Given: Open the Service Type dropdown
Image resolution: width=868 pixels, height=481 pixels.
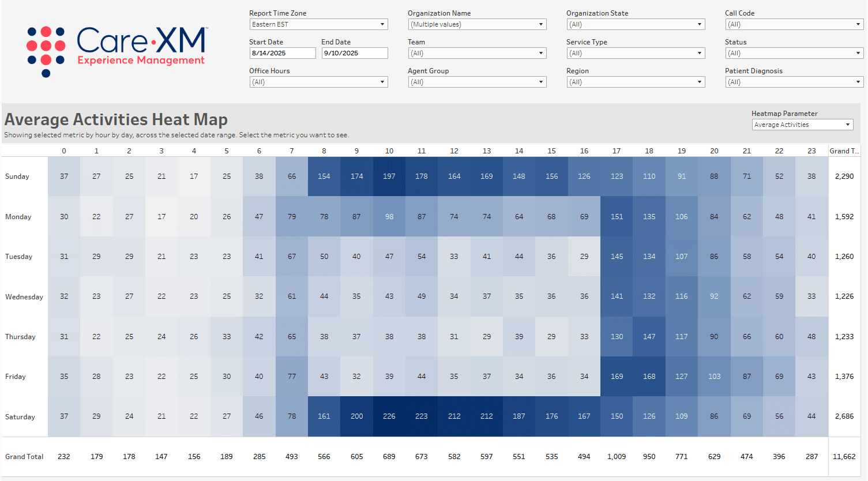Looking at the screenshot, I should (700, 53).
